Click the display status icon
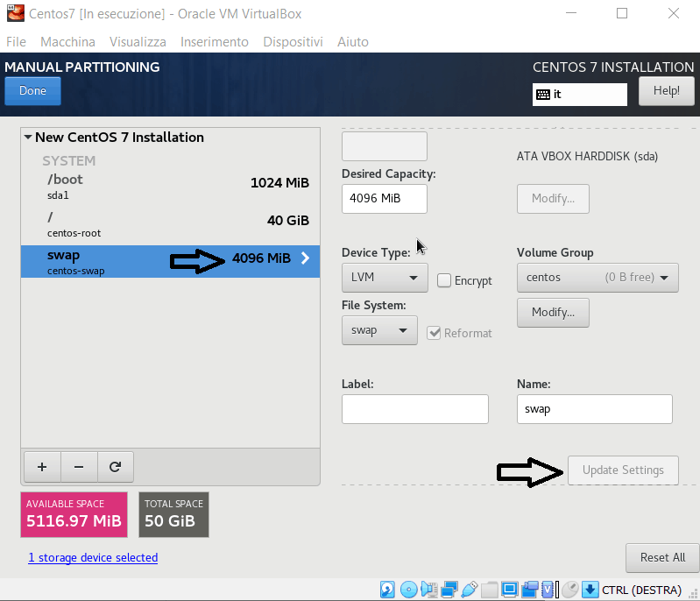 coord(509,590)
